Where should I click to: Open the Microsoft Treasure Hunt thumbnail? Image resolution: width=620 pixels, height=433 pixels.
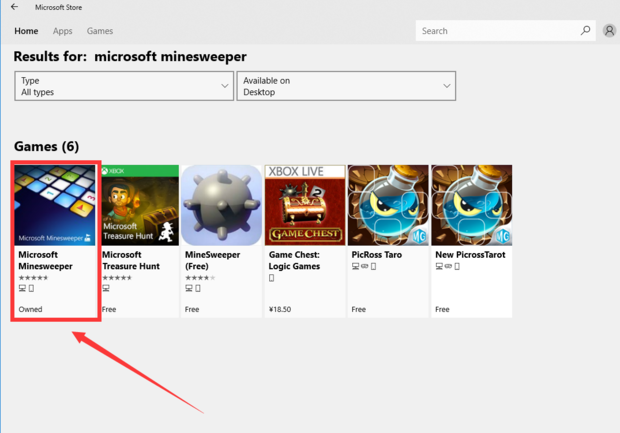tap(140, 205)
